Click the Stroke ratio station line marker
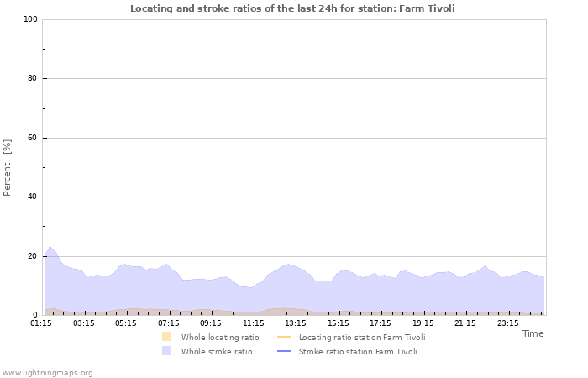Screen dimensions: 588x378 click(x=285, y=351)
